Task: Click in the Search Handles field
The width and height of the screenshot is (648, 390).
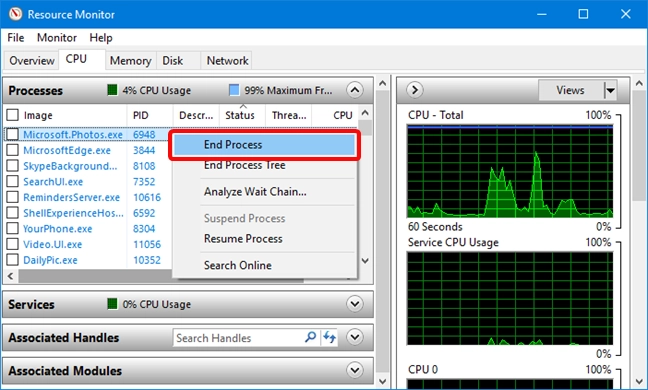Action: tap(238, 338)
